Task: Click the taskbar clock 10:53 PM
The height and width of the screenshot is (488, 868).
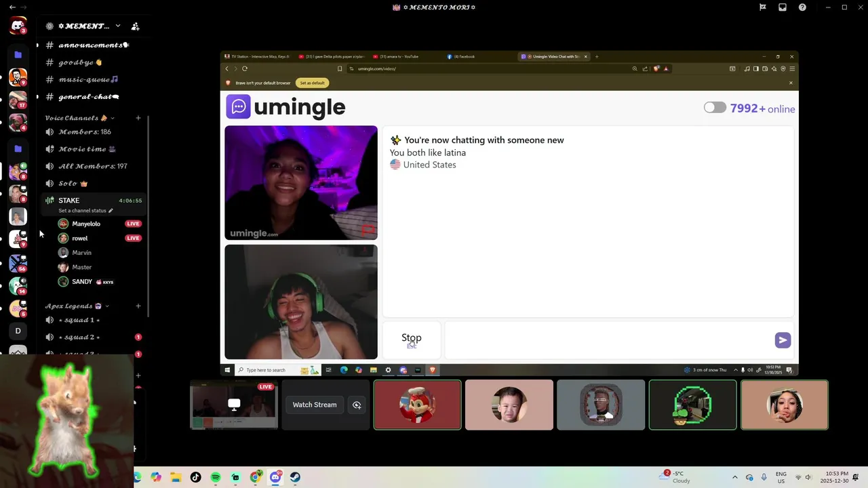Action: pyautogui.click(x=835, y=477)
